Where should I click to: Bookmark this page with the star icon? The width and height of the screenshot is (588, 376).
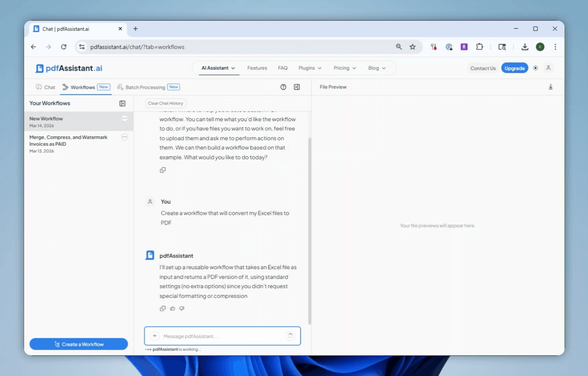pyautogui.click(x=413, y=47)
